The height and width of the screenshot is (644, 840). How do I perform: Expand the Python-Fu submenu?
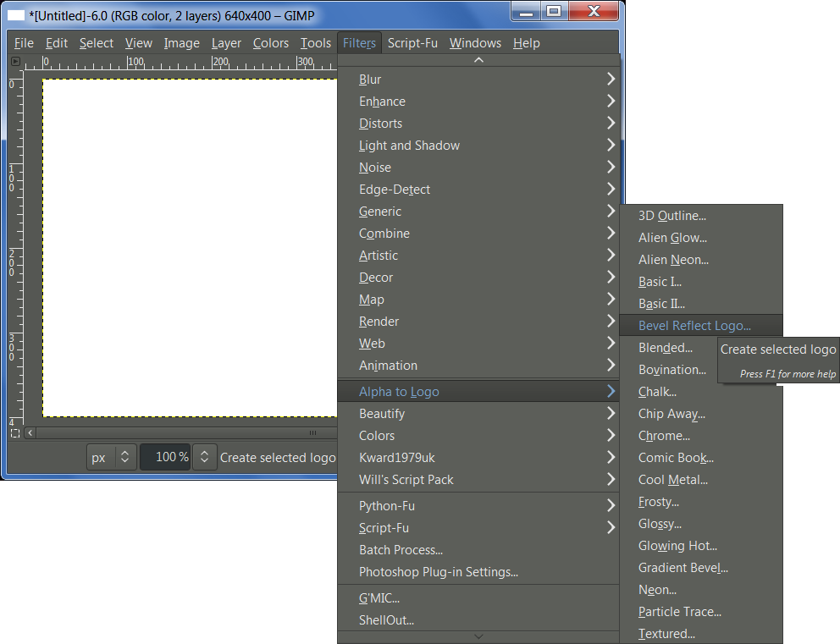tap(478, 505)
